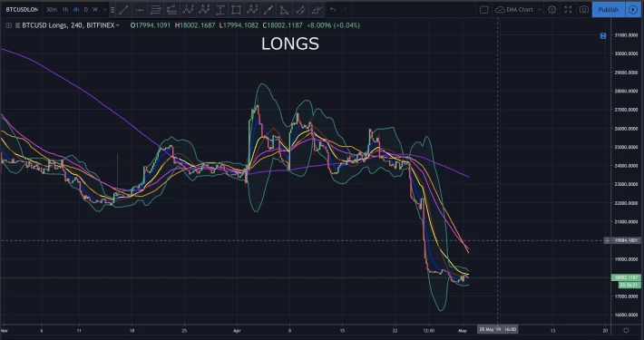Screen dimensions: 644x340
Task: Click the O17994.1091 open value
Action: click(151, 25)
